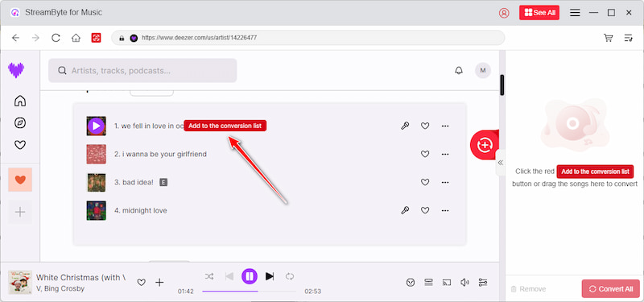Select track midnight love

(140, 210)
